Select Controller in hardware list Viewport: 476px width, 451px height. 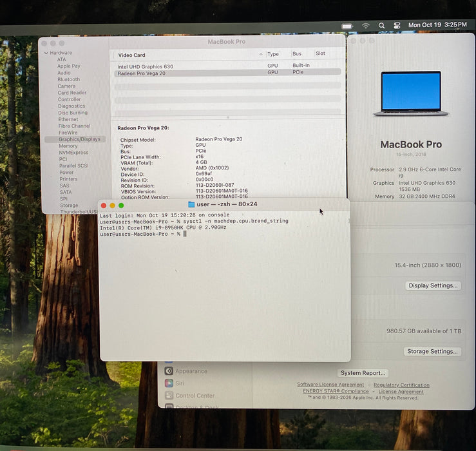tap(69, 99)
